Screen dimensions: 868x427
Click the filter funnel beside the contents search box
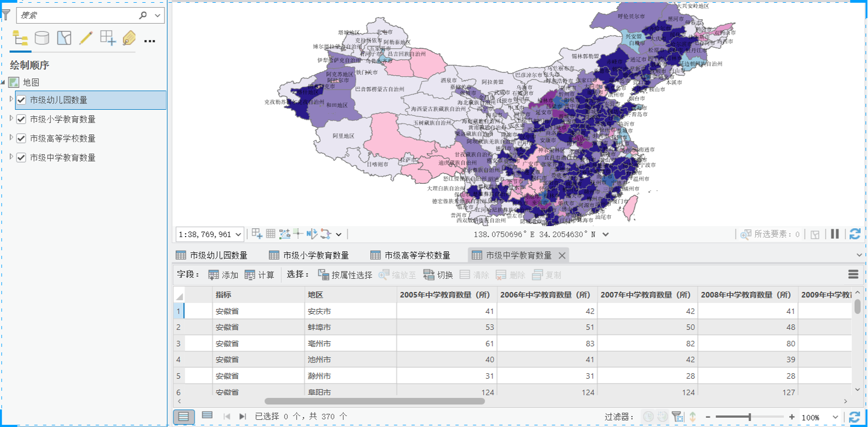point(5,15)
